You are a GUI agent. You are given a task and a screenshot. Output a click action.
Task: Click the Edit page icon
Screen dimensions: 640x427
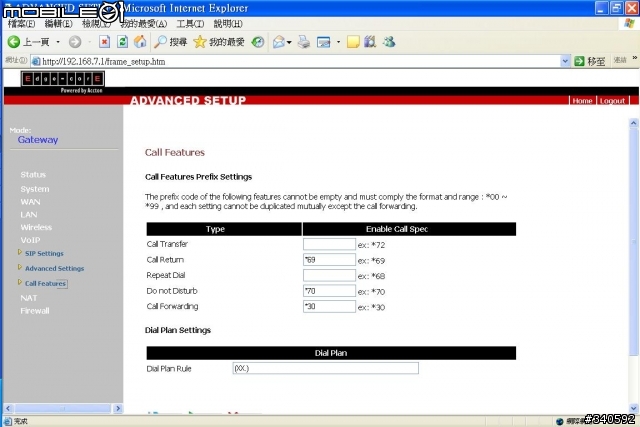click(x=324, y=42)
